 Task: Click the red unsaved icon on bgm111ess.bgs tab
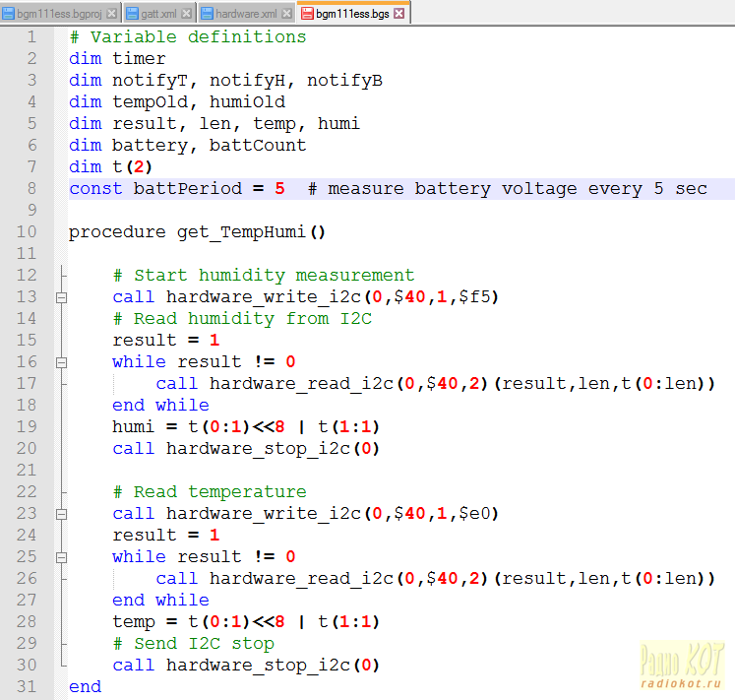(x=307, y=13)
